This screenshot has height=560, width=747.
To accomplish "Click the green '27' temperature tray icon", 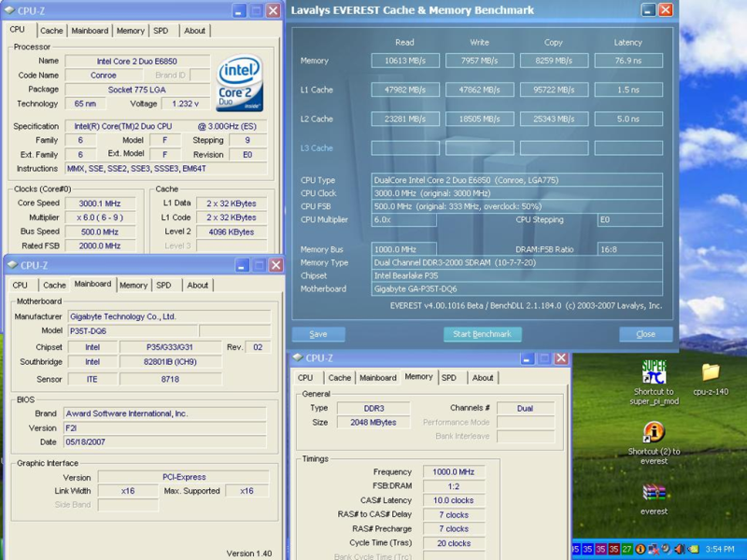I will [x=627, y=549].
